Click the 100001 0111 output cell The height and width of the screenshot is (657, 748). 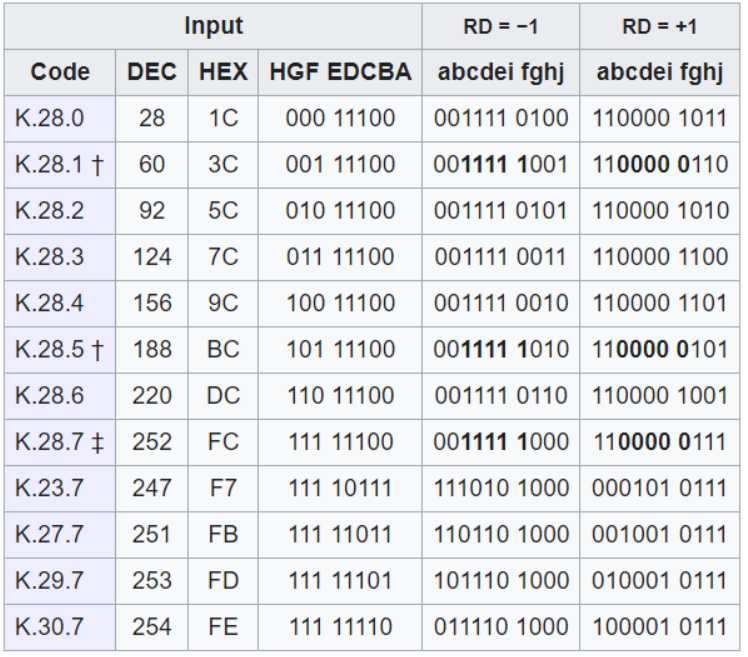click(660, 627)
